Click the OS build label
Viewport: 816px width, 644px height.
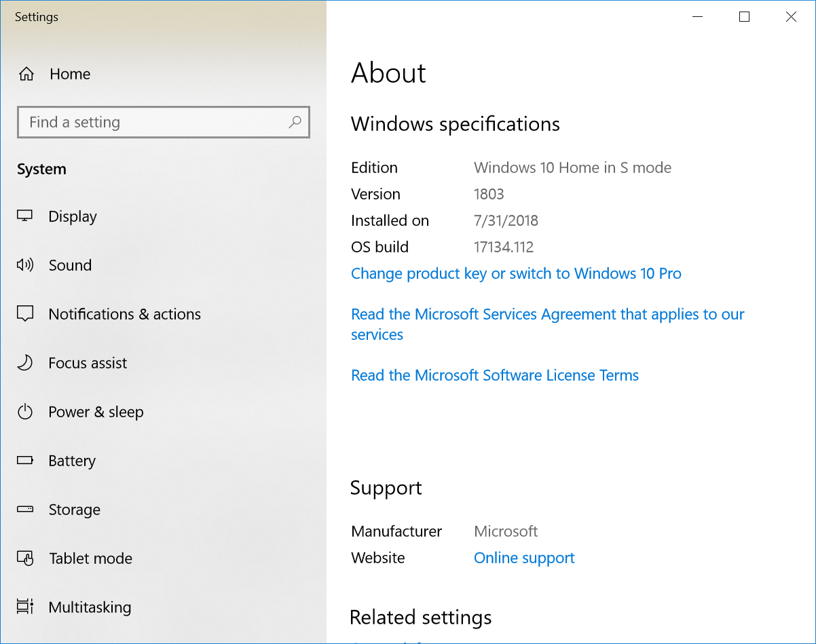[x=380, y=247]
